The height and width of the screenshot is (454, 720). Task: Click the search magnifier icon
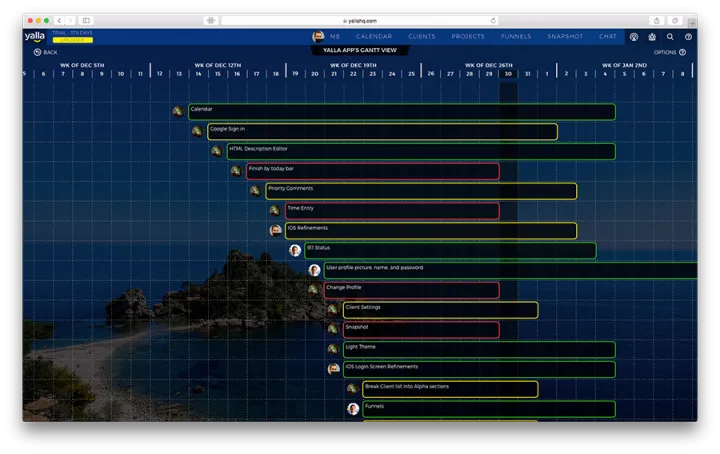tap(670, 37)
